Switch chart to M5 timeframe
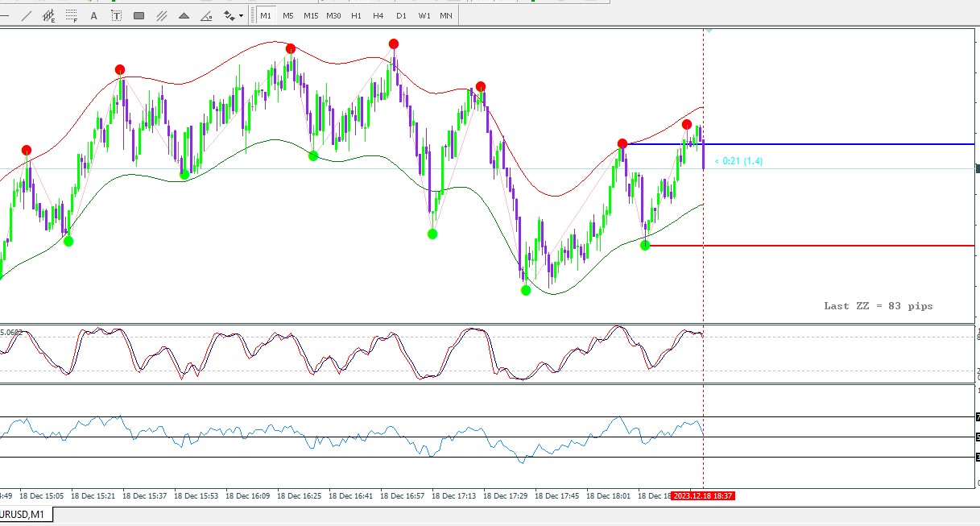Image resolution: width=980 pixels, height=526 pixels. [x=288, y=15]
